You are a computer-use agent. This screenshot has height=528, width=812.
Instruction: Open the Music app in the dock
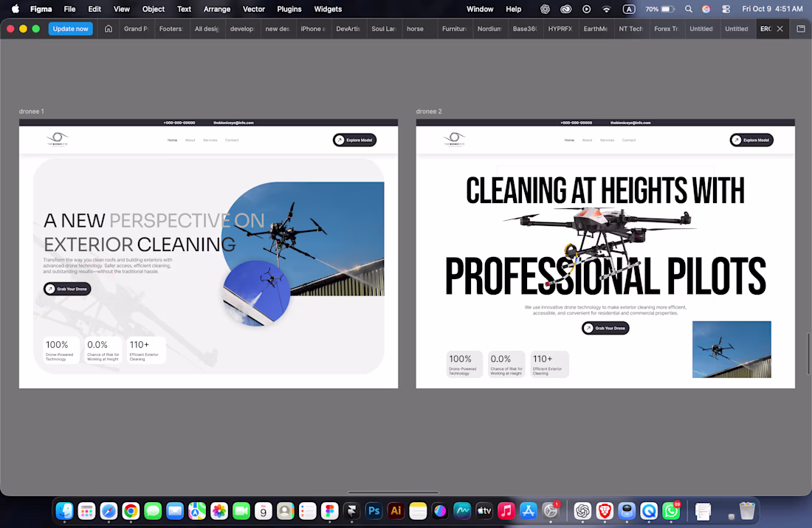click(506, 512)
